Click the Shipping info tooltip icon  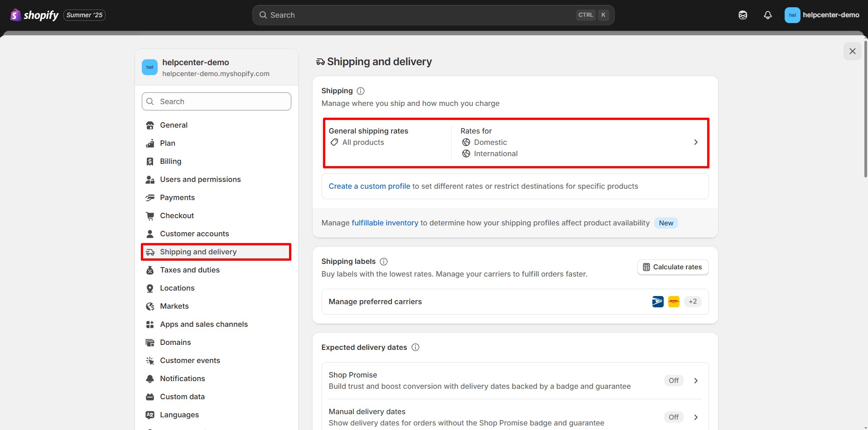(360, 91)
